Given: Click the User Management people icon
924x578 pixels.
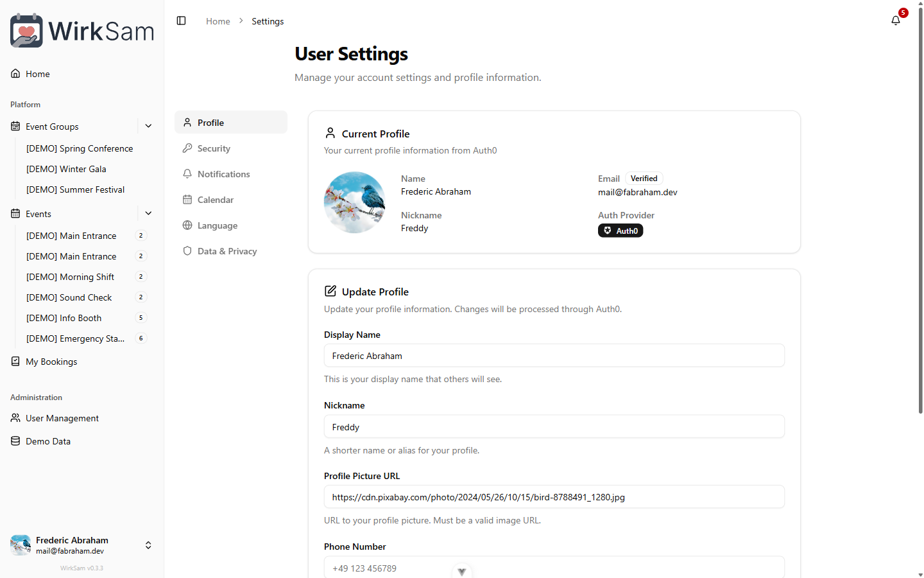Looking at the screenshot, I should point(15,418).
